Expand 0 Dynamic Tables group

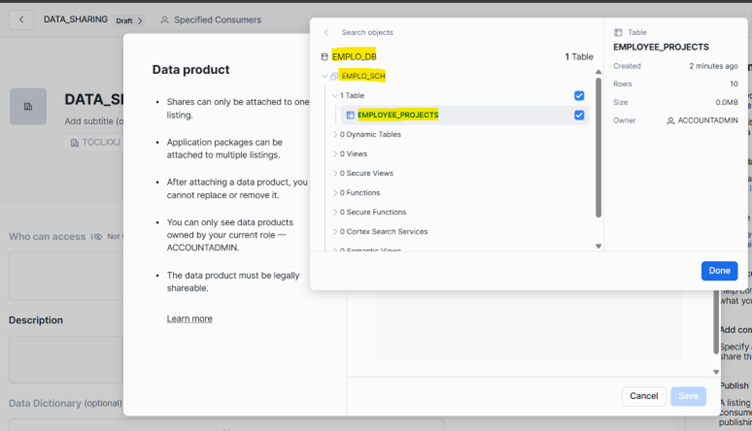point(335,134)
